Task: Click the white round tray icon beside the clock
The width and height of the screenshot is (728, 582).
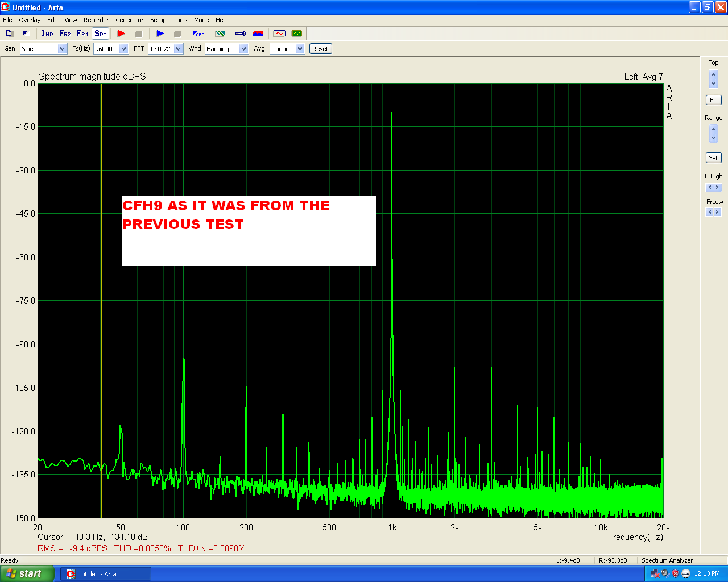Action: point(685,573)
